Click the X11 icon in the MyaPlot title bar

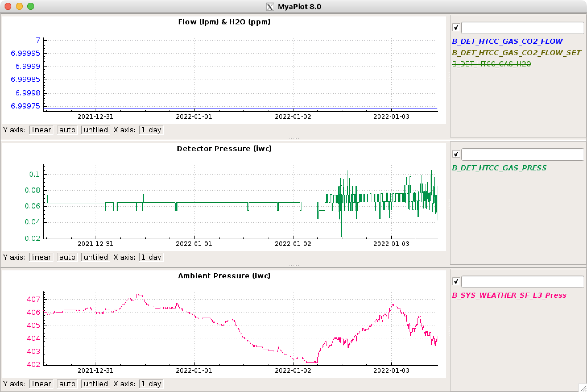click(x=270, y=7)
